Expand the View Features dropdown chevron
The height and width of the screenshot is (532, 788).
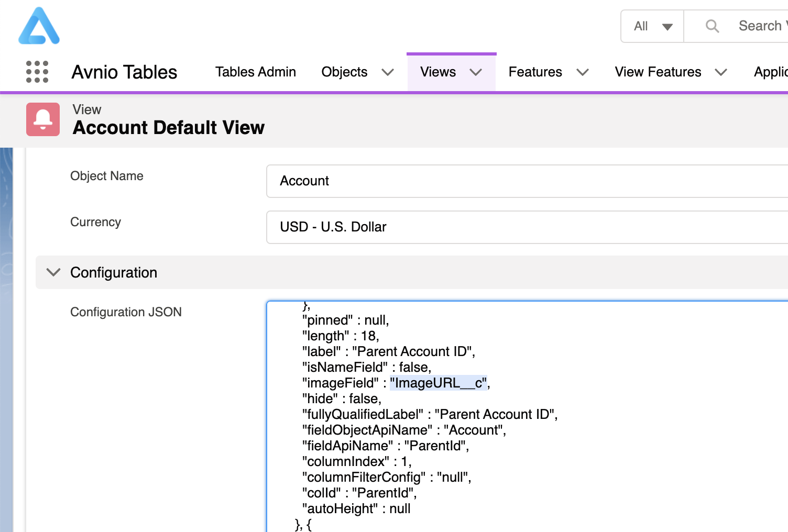pyautogui.click(x=721, y=72)
